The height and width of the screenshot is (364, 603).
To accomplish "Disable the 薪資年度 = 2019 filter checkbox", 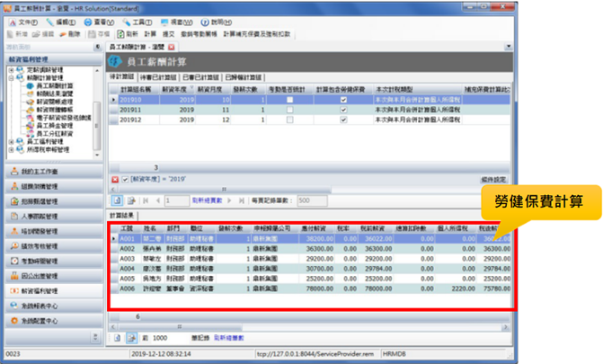I will pos(125,180).
